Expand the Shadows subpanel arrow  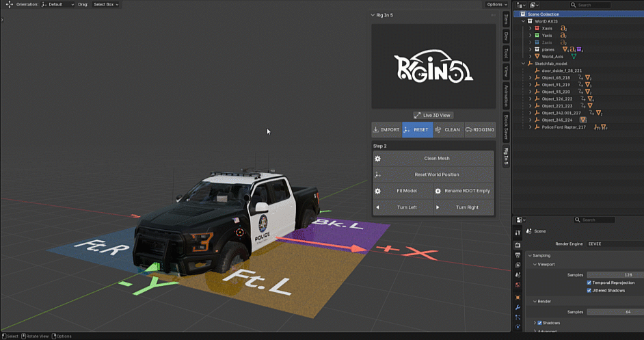point(535,323)
